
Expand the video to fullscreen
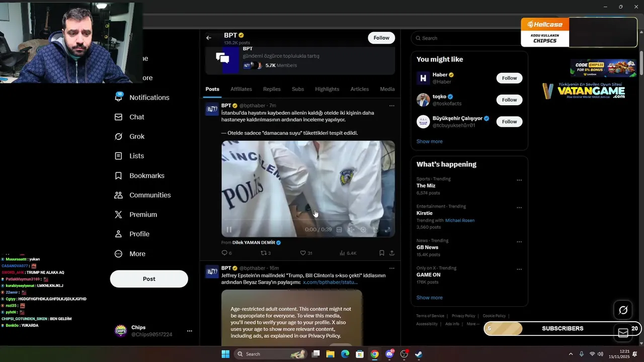tap(387, 229)
